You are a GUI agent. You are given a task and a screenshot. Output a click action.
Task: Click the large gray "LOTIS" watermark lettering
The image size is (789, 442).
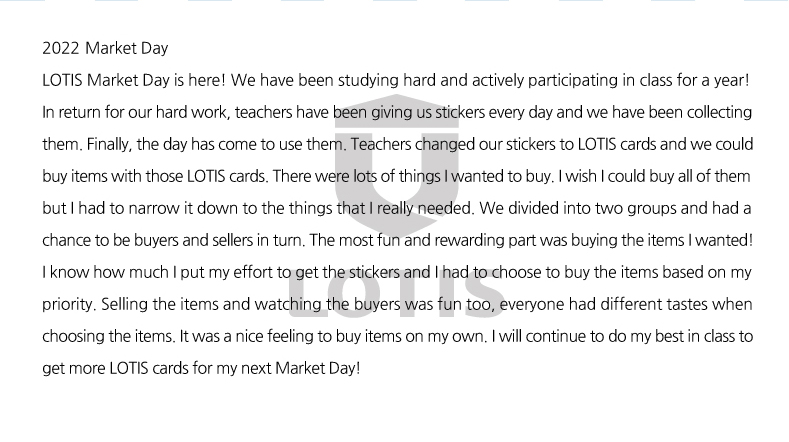click(397, 293)
